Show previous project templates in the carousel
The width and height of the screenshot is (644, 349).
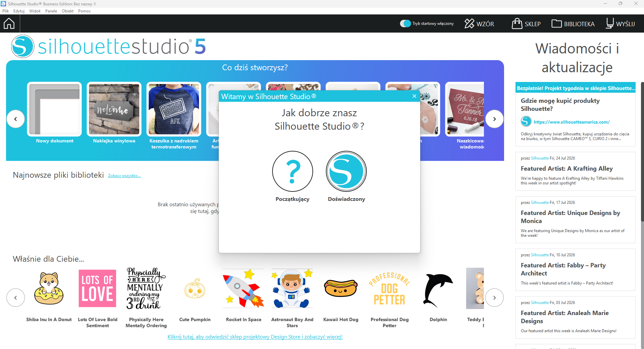tap(16, 119)
